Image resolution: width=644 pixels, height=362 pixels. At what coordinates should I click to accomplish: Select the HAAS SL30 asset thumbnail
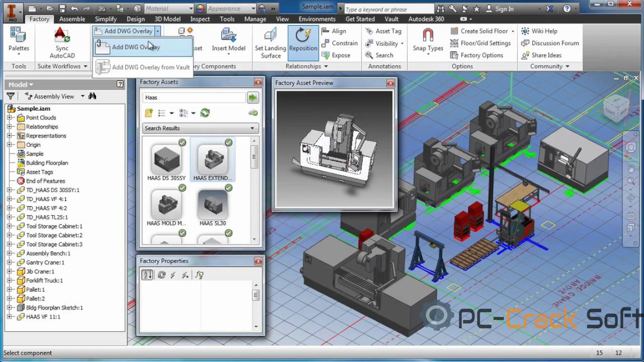coord(212,203)
